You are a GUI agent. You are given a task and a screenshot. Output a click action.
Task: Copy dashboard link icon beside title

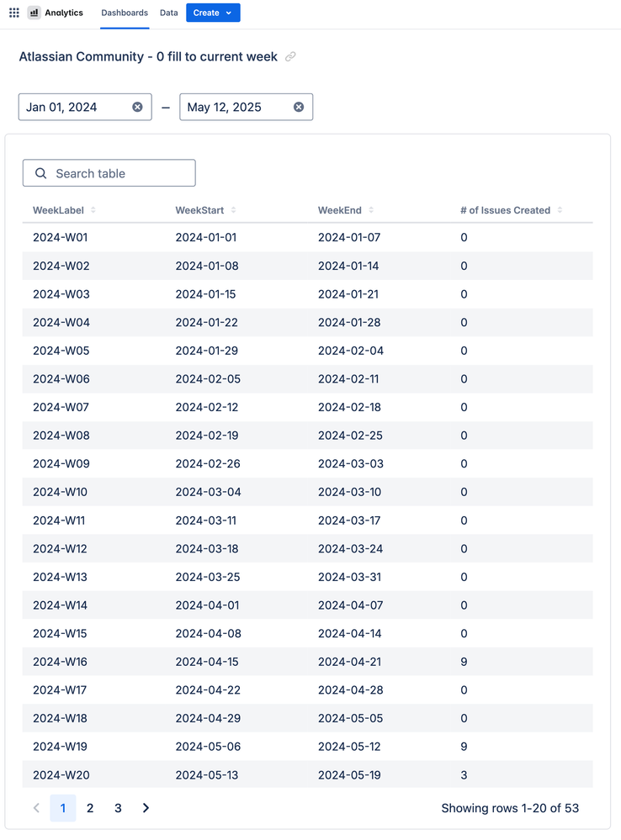290,56
